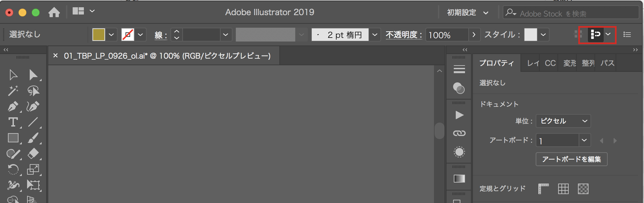Toggle the grid display icon

pyautogui.click(x=563, y=189)
